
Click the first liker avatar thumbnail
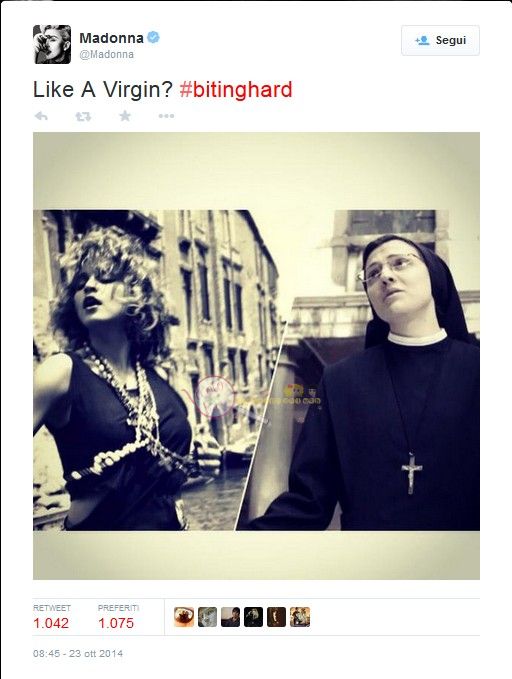coord(184,617)
